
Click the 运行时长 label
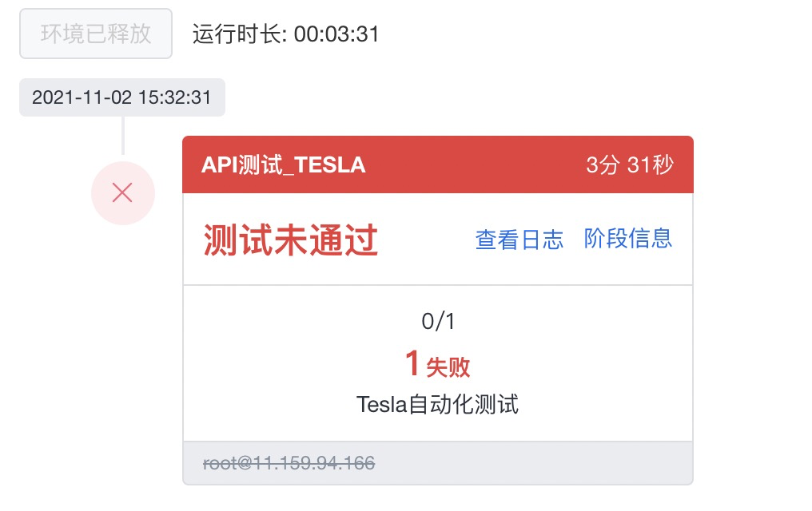click(240, 34)
